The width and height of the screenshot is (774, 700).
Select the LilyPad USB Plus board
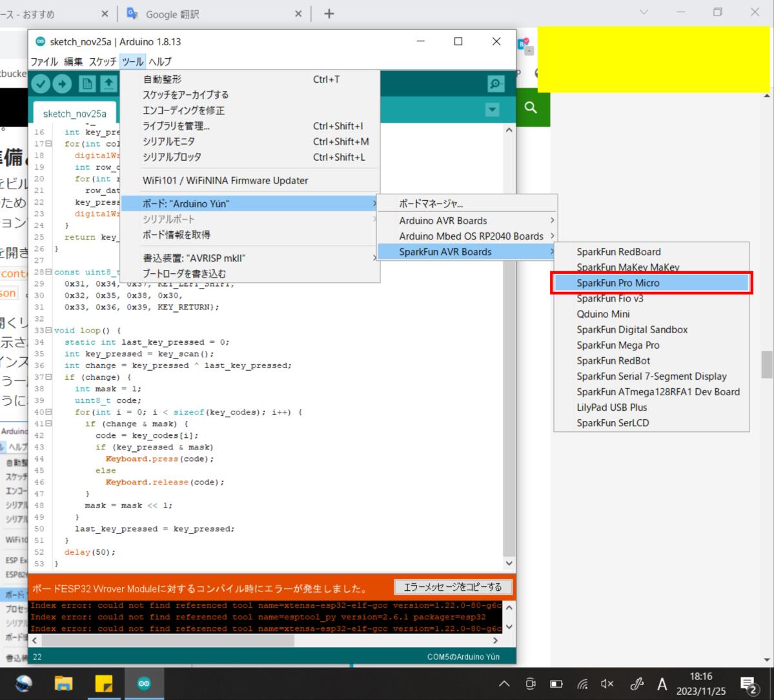click(x=651, y=407)
